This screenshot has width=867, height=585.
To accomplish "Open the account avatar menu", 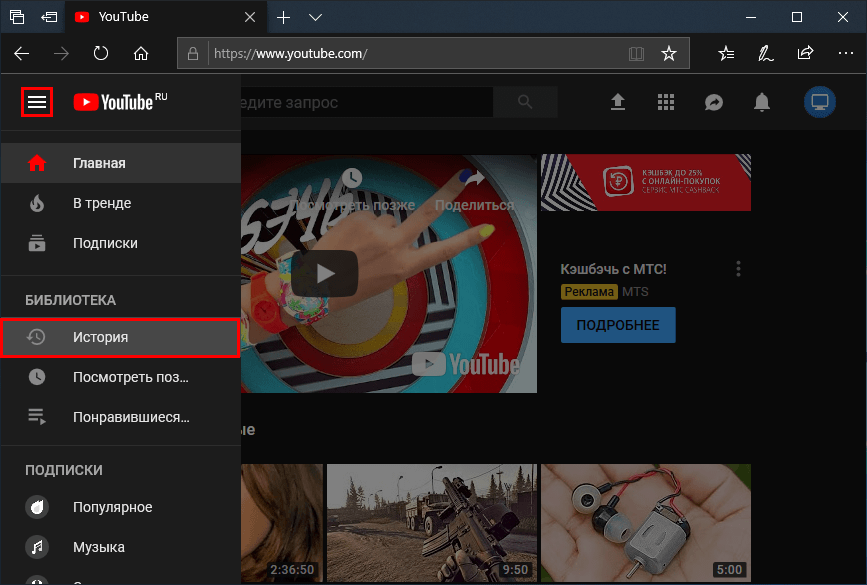I will click(x=819, y=102).
